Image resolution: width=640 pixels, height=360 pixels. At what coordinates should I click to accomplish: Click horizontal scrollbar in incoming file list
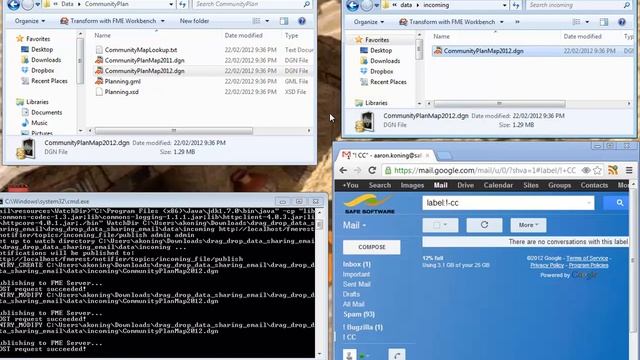pos(499,104)
